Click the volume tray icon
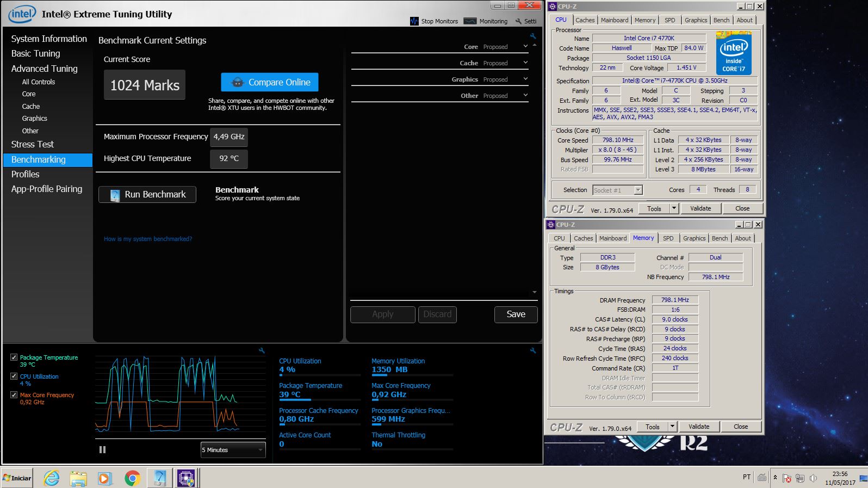 coord(813,478)
